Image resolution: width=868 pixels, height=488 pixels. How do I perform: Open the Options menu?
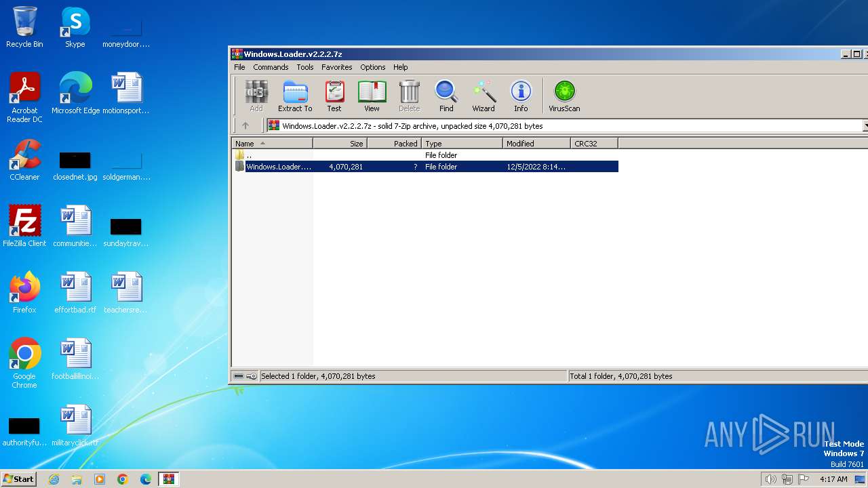[x=373, y=67]
